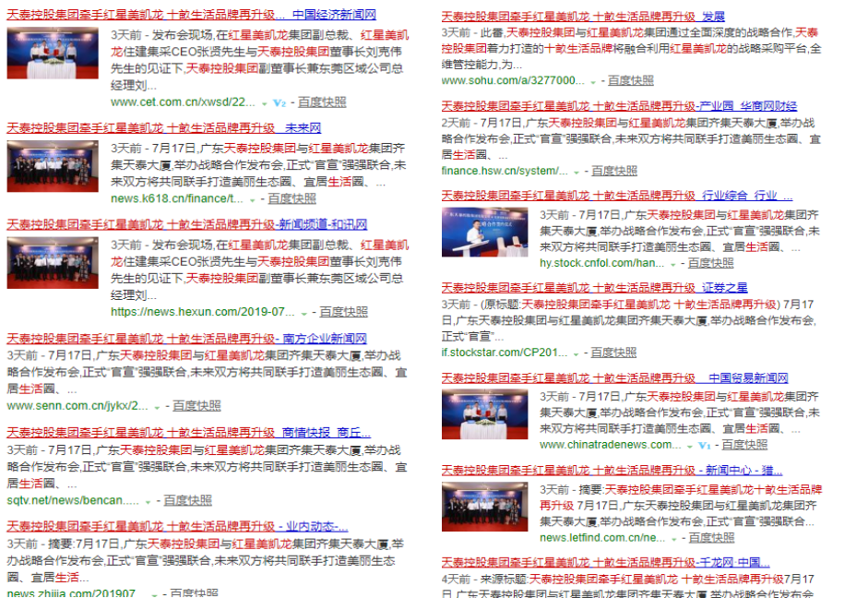Open the dropdown arrow after finance.hsw.cn/system/...
The height and width of the screenshot is (598, 868).
point(577,173)
